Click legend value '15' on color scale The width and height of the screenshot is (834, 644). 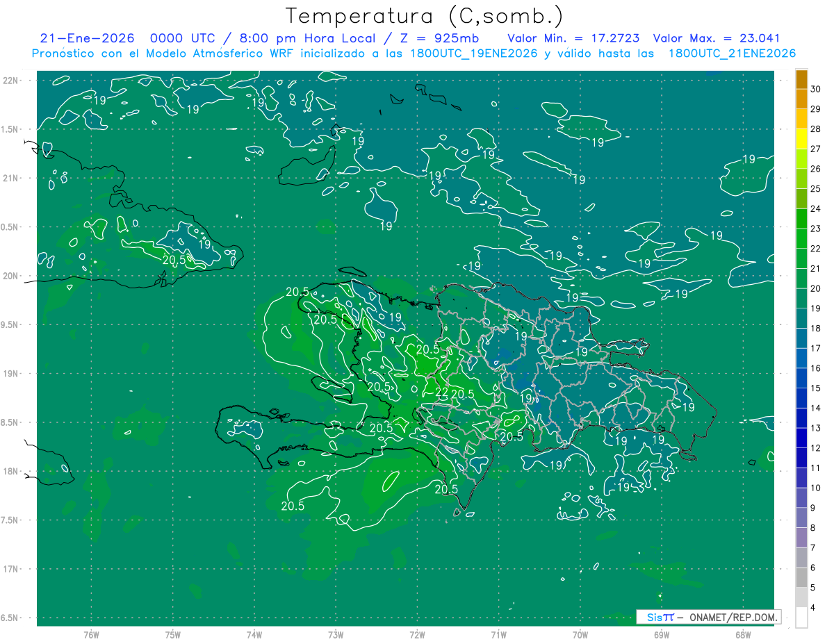point(816,388)
